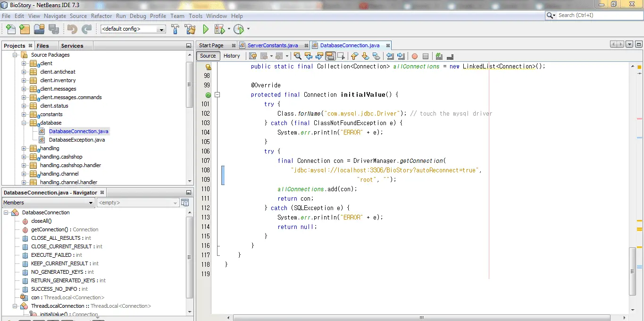Toggle Rectangular Selection in editor toolbar

[x=341, y=56]
